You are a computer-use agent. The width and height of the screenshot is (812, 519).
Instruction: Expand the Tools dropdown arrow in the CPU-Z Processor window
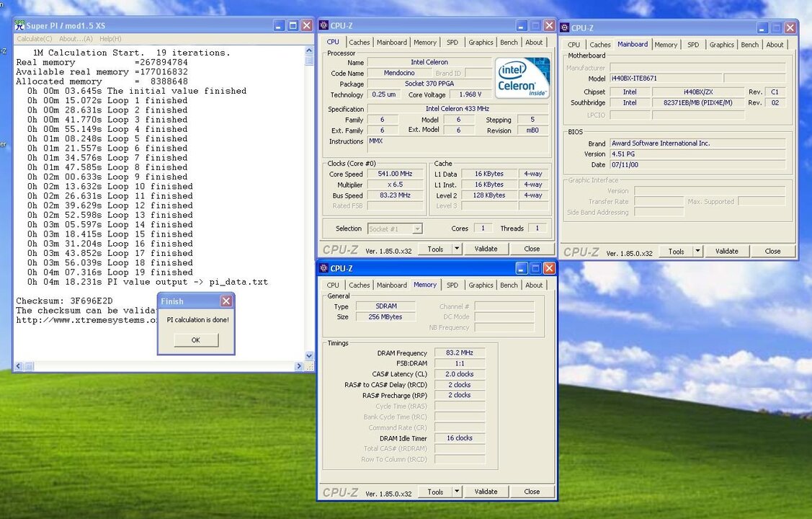[x=457, y=249]
